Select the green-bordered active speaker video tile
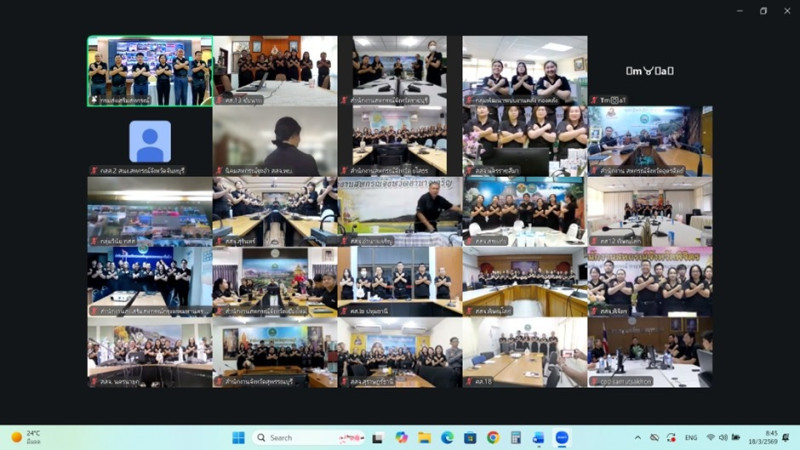This screenshot has width=800, height=450. coord(149,71)
